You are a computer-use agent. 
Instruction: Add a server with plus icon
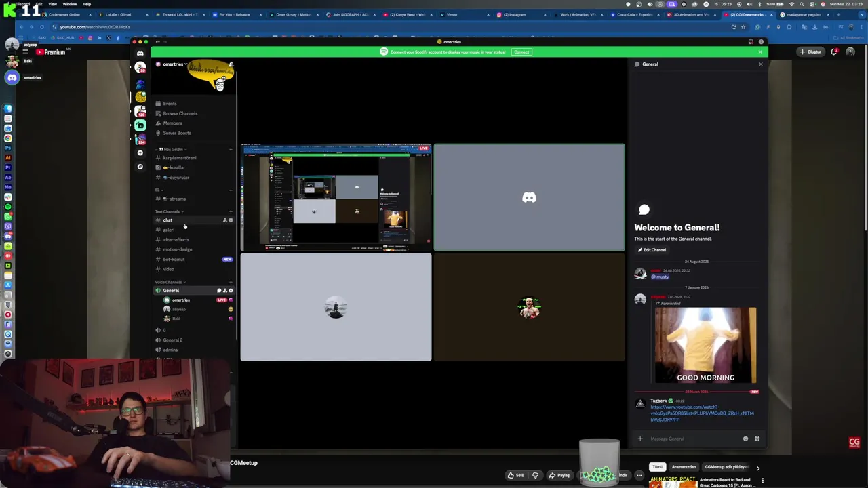point(140,153)
